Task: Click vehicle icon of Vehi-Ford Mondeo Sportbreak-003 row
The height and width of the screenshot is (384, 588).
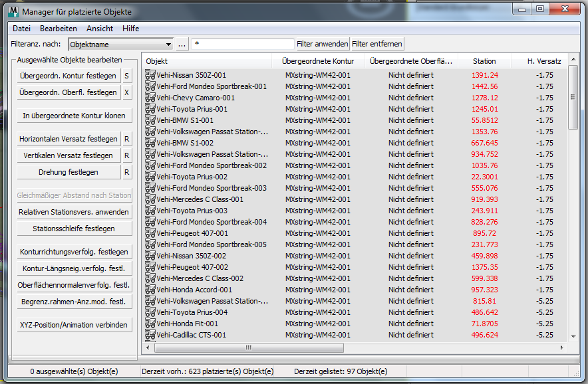Action: tap(150, 188)
